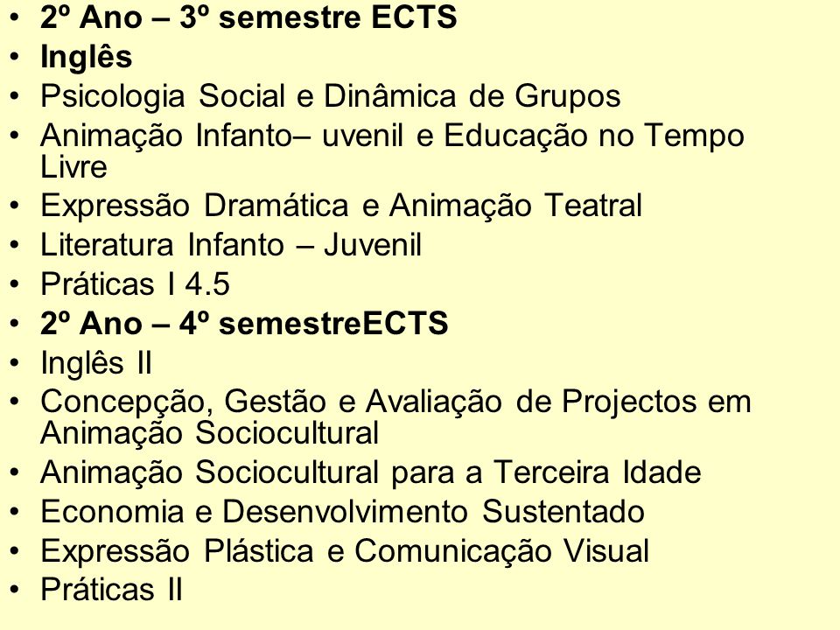The image size is (840, 630).
Task: Select 'Expressão Dramática e Animação Teatral'
Action: (340, 206)
